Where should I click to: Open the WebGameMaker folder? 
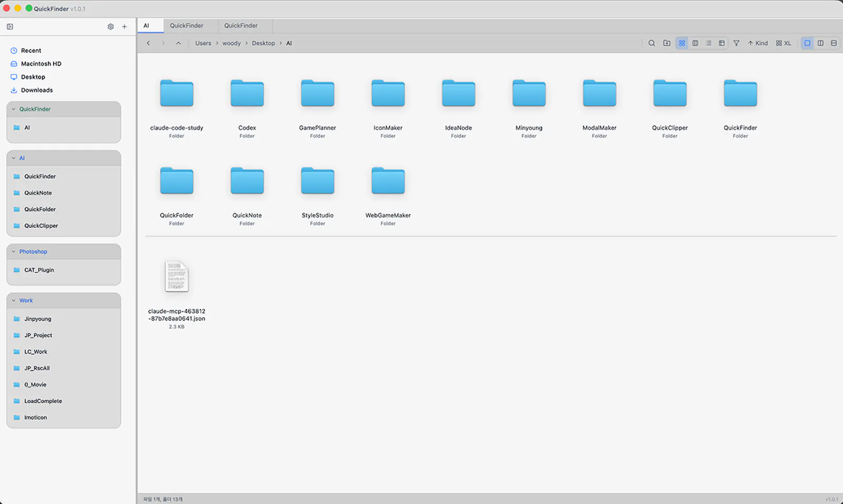(x=388, y=181)
